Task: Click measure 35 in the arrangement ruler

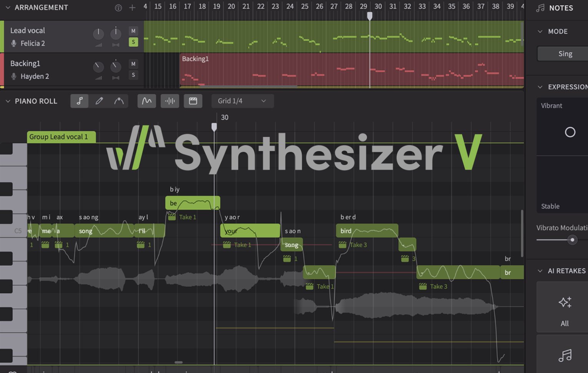Action: tap(452, 7)
